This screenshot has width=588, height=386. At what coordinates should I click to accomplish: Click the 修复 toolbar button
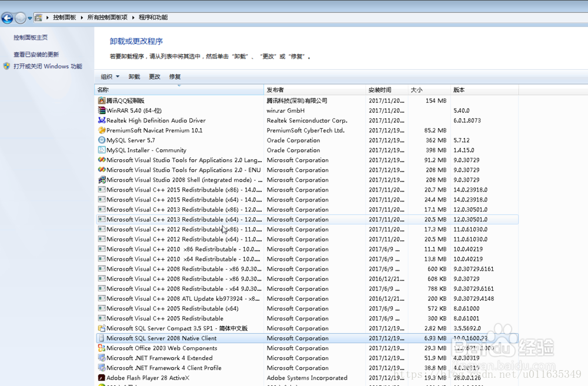[x=175, y=76]
